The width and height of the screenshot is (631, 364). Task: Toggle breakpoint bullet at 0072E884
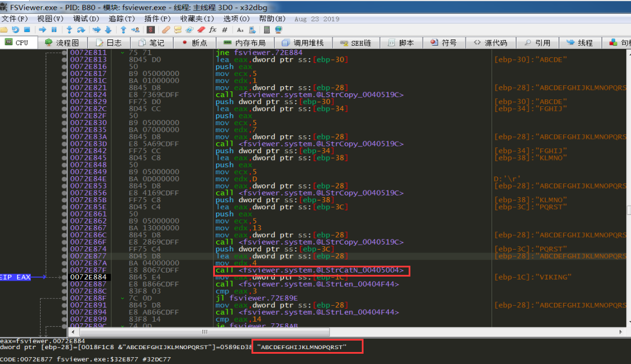pos(65,277)
